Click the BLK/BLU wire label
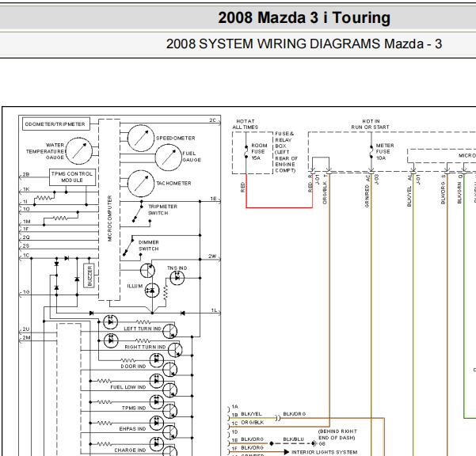 point(293,439)
